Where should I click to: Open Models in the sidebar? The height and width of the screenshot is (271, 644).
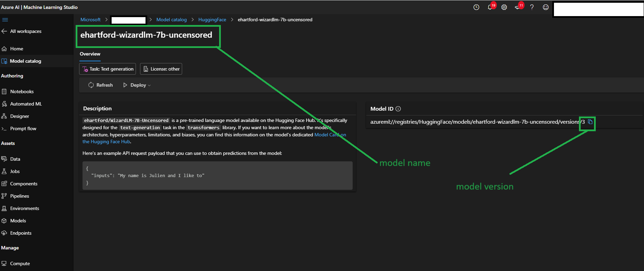tap(14, 221)
